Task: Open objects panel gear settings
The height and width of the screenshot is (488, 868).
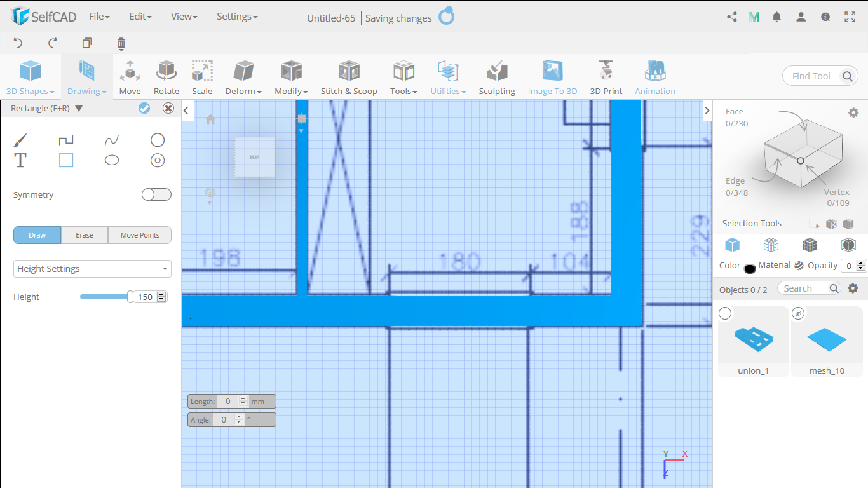Action: click(853, 288)
